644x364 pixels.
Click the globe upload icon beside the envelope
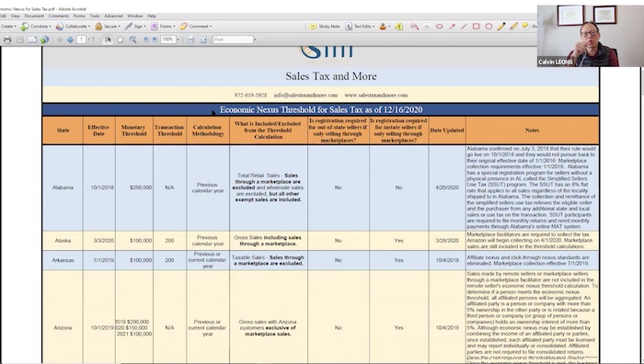(x=44, y=40)
